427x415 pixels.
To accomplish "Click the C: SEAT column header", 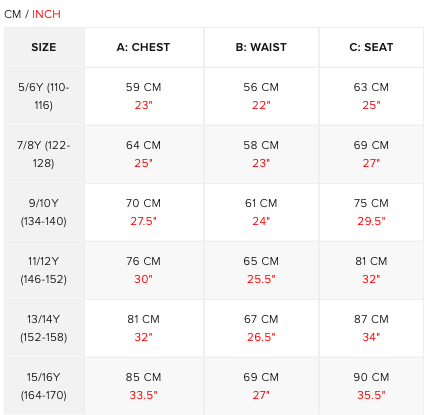I will 371,47.
